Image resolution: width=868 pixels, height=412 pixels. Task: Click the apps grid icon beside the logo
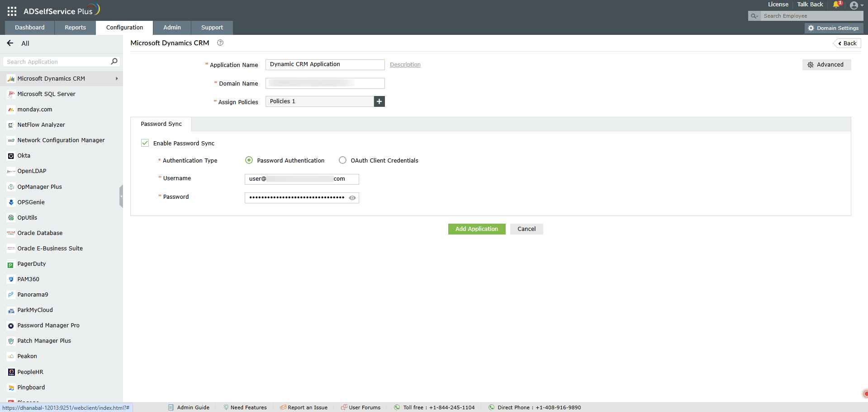[11, 11]
